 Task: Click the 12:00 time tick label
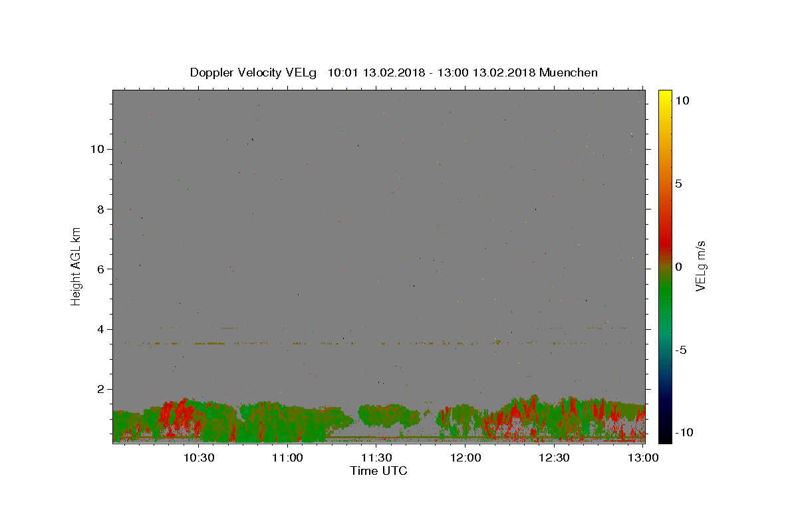pyautogui.click(x=466, y=458)
